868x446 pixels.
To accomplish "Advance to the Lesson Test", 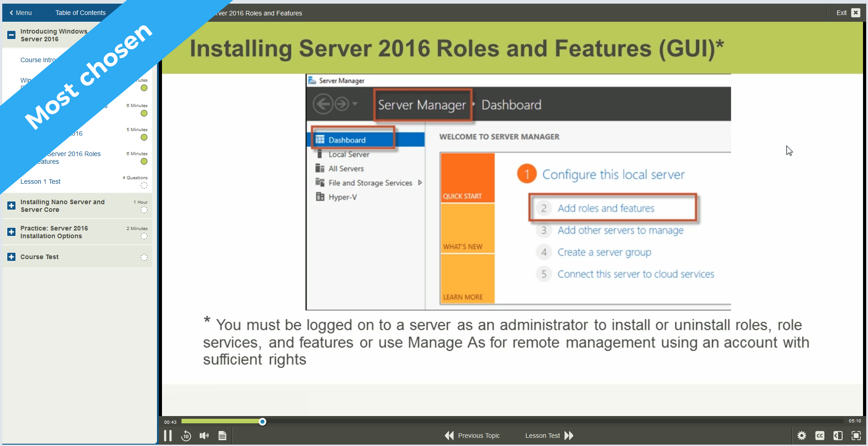I will [x=549, y=436].
